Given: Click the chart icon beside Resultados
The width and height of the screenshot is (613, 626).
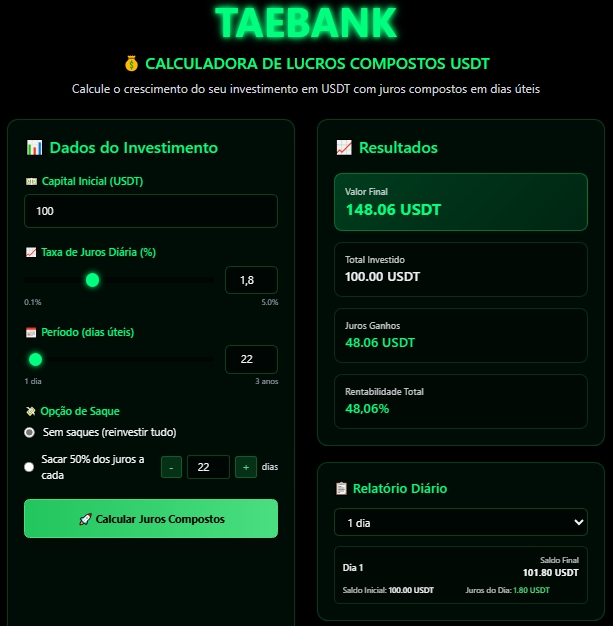Looking at the screenshot, I should coord(344,148).
